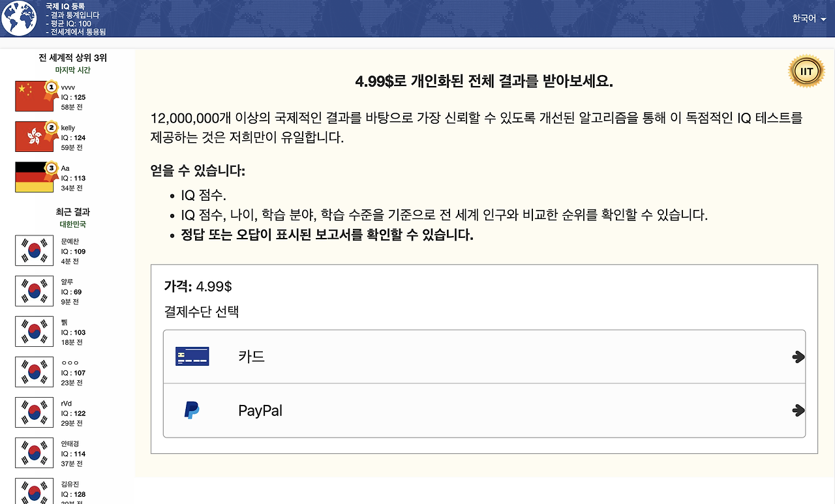Viewport: 835px width, 504px height.
Task: Click the gold IIT badge
Action: click(806, 70)
